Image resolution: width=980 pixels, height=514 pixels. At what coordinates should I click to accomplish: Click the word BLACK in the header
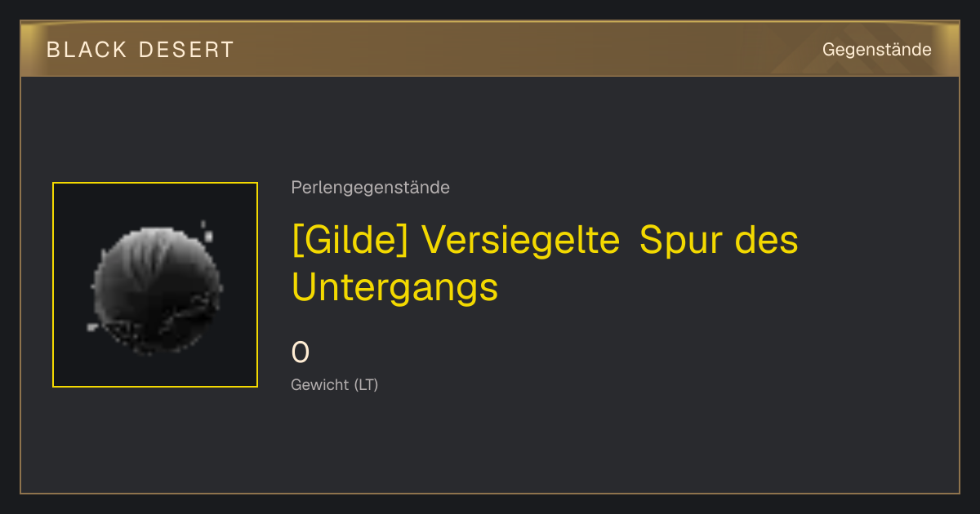click(87, 50)
